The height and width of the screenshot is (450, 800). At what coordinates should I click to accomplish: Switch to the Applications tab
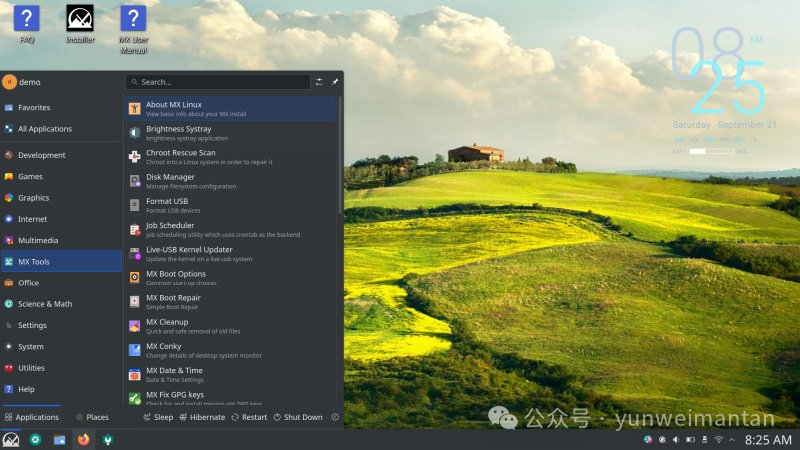point(32,417)
